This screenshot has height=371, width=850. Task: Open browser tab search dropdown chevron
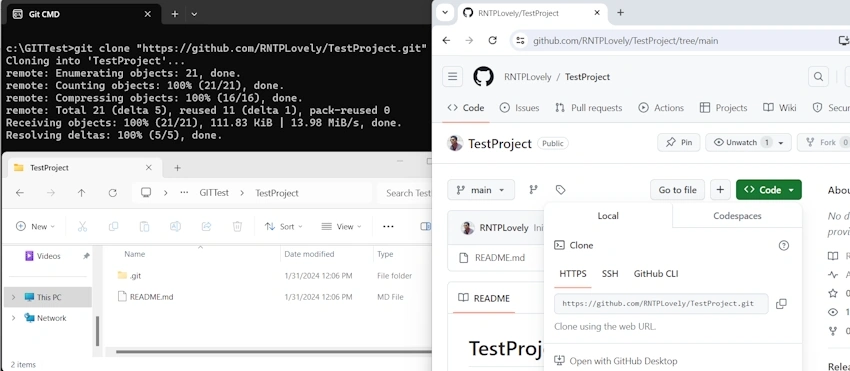(x=445, y=12)
